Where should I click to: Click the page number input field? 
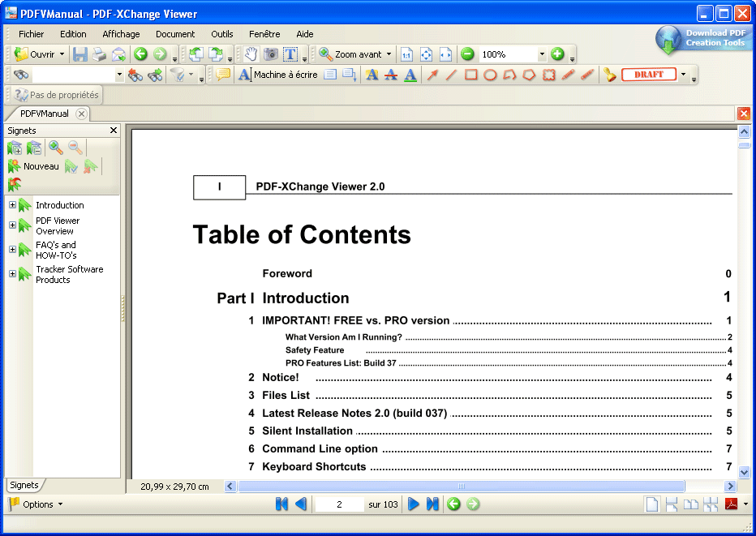coord(339,504)
